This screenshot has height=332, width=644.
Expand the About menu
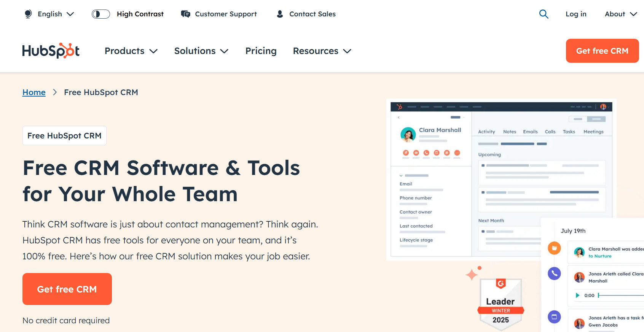(x=621, y=14)
